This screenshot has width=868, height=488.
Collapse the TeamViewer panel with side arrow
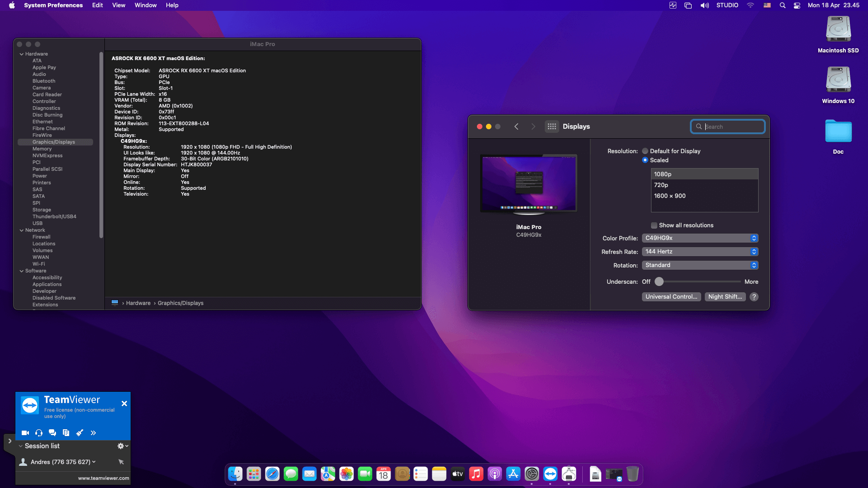tap(9, 441)
